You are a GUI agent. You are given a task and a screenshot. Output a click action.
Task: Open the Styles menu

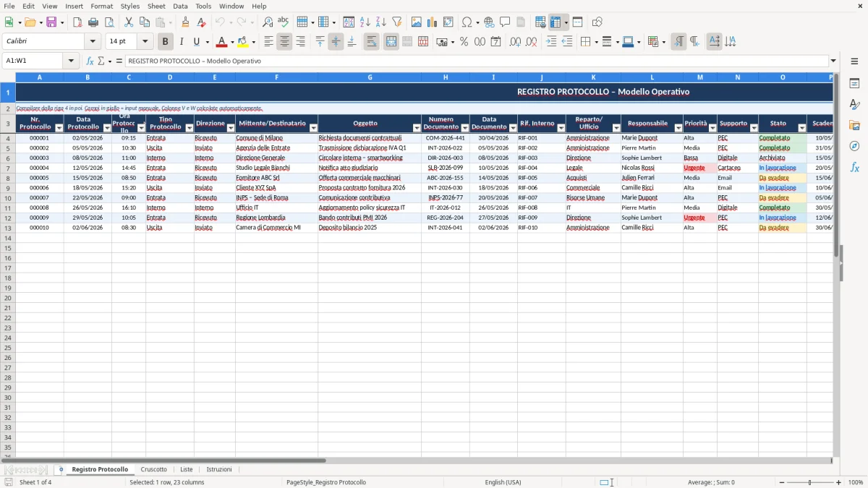pos(130,6)
